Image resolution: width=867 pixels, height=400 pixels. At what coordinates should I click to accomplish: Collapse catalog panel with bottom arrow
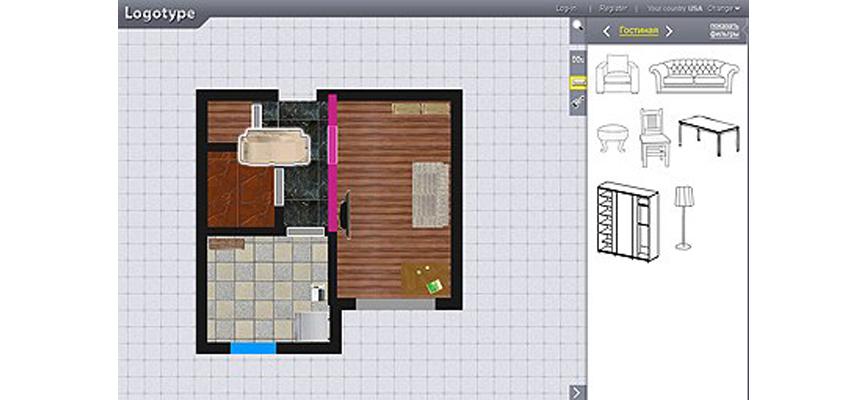tap(577, 391)
